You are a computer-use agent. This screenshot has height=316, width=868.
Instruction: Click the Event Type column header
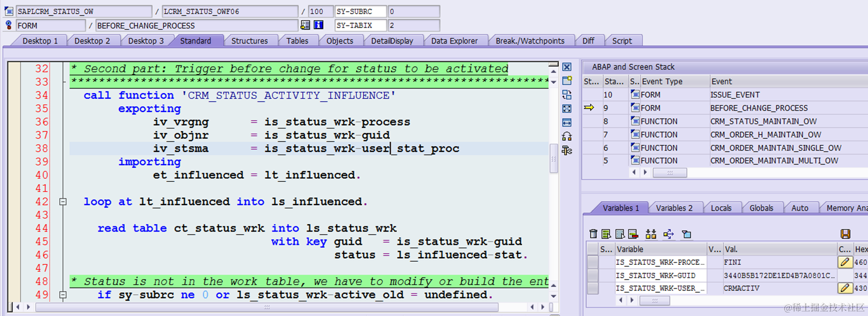click(x=675, y=81)
